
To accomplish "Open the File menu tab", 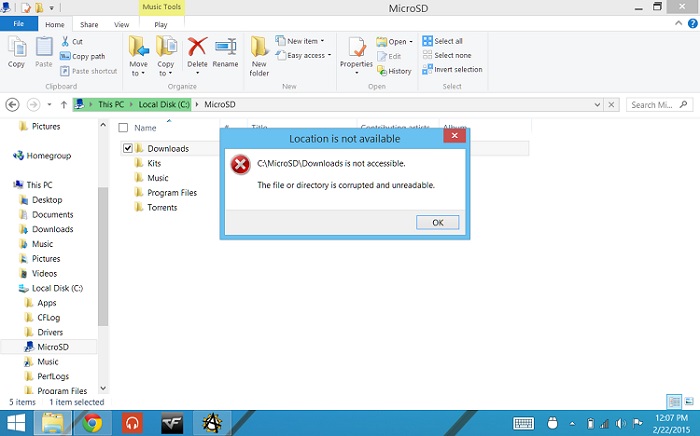I will click(x=19, y=24).
